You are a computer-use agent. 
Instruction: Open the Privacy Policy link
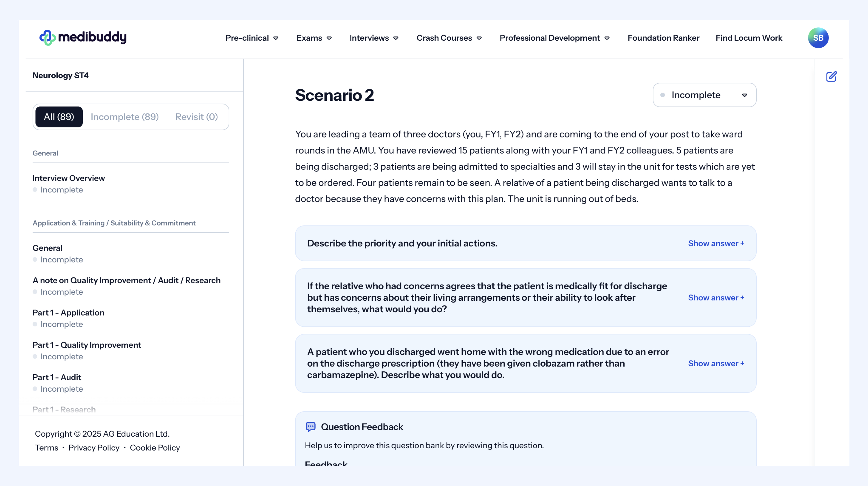[x=94, y=448]
